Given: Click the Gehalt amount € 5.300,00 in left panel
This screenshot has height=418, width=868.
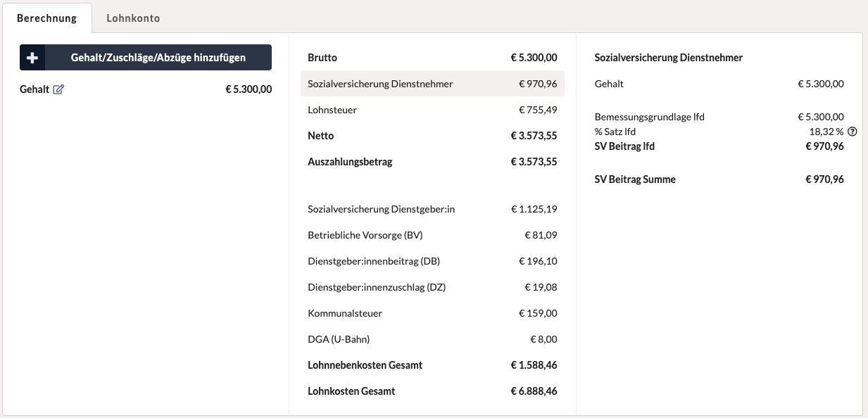Looking at the screenshot, I should [x=248, y=89].
